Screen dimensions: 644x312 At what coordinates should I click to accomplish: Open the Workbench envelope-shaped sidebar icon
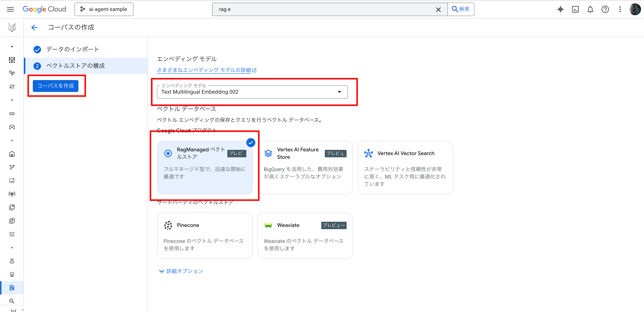click(x=12, y=127)
